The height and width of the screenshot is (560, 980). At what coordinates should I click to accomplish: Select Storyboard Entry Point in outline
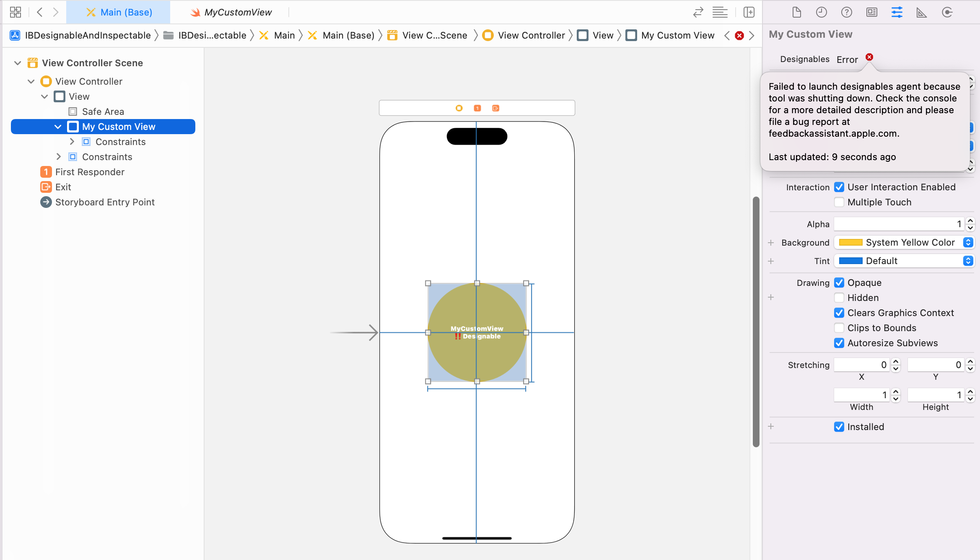tap(105, 202)
